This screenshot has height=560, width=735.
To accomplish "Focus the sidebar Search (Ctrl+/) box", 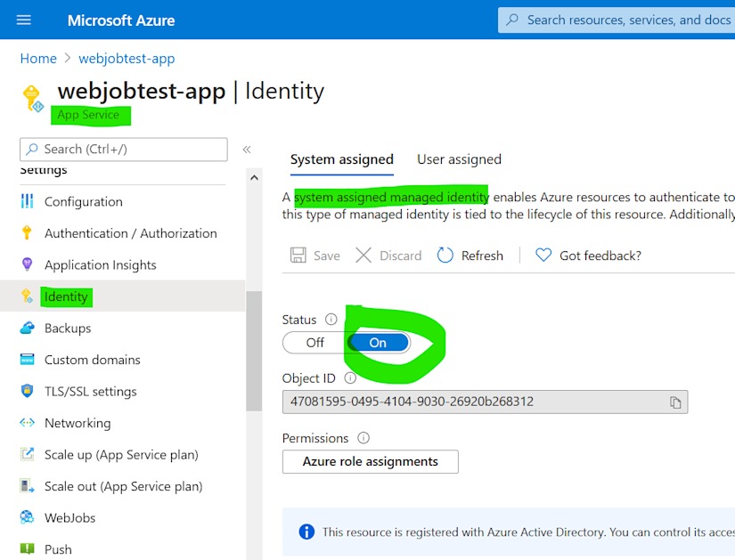I will tap(124, 150).
